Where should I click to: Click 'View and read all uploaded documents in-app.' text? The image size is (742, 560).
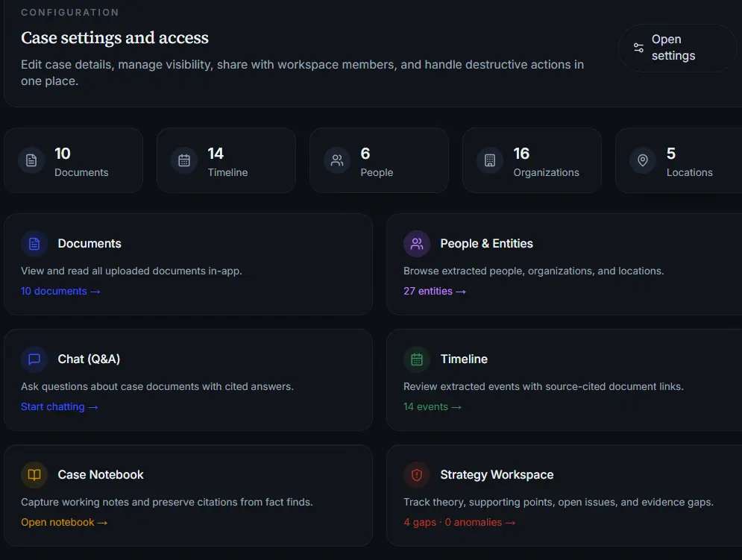131,271
